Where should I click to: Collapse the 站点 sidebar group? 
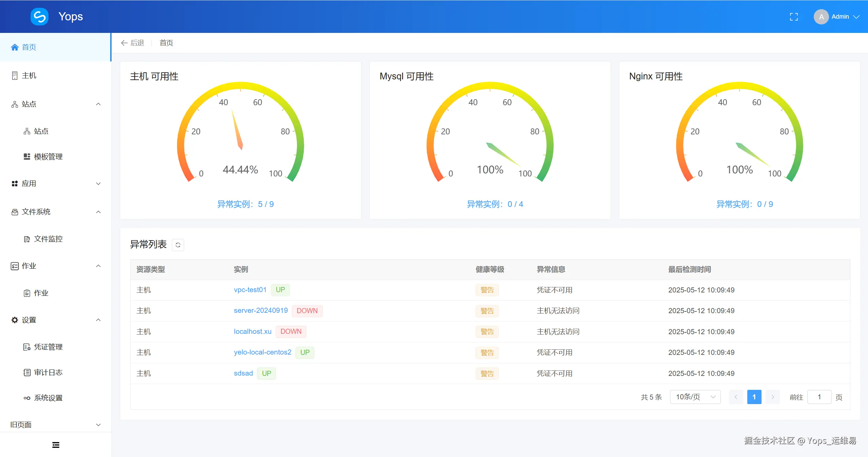[98, 104]
